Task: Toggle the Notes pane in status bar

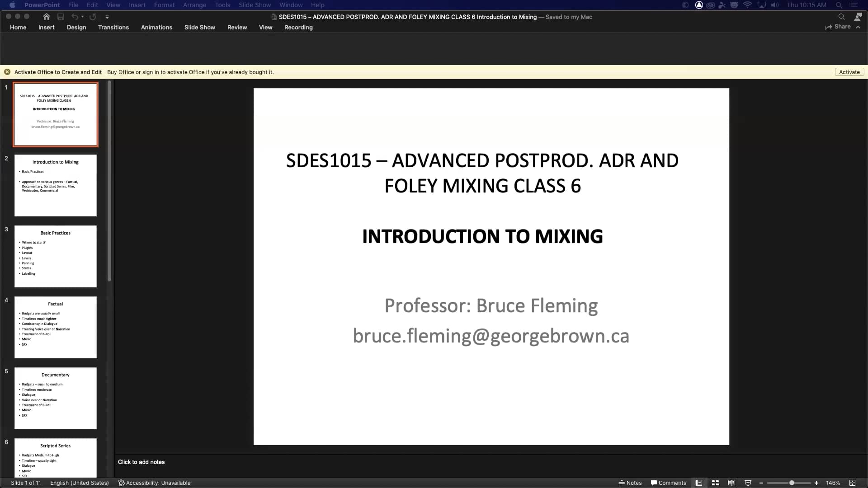Action: [x=630, y=483]
